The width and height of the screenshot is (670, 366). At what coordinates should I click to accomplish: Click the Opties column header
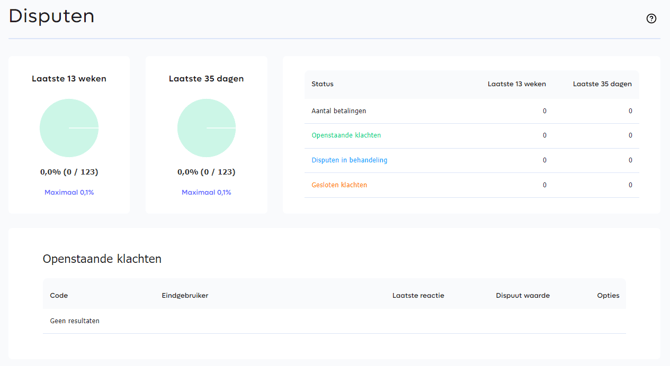(x=608, y=296)
